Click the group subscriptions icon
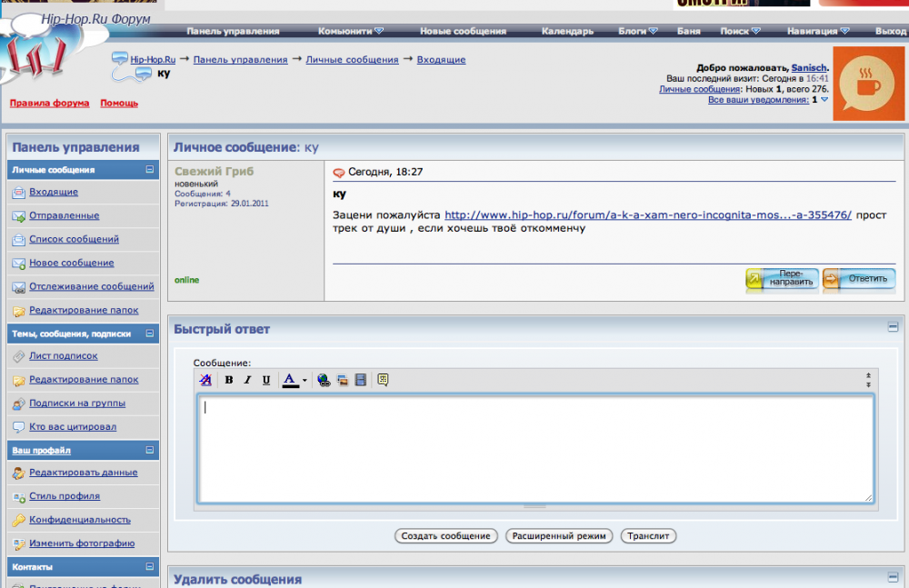This screenshot has height=588, width=909. pyautogui.click(x=18, y=404)
